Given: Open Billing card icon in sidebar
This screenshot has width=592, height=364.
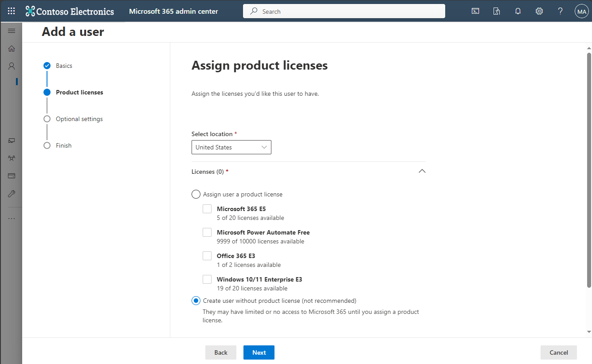Looking at the screenshot, I should point(12,176).
